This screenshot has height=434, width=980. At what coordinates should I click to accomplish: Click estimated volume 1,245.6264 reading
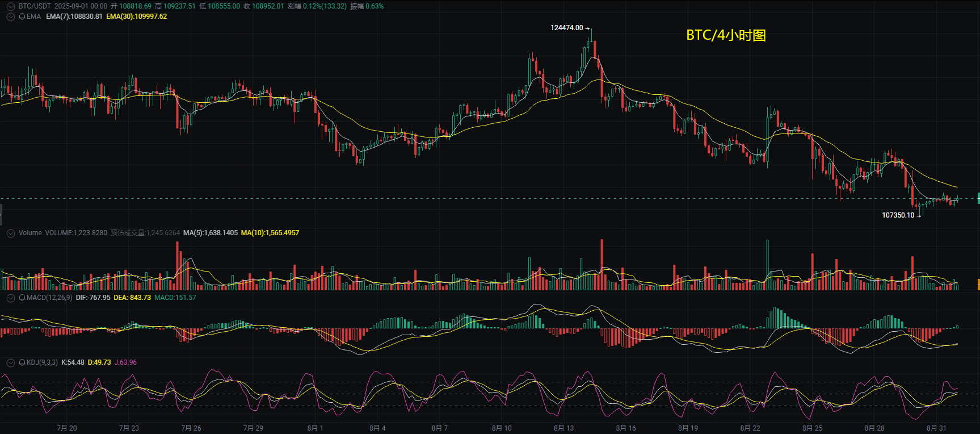click(x=145, y=233)
